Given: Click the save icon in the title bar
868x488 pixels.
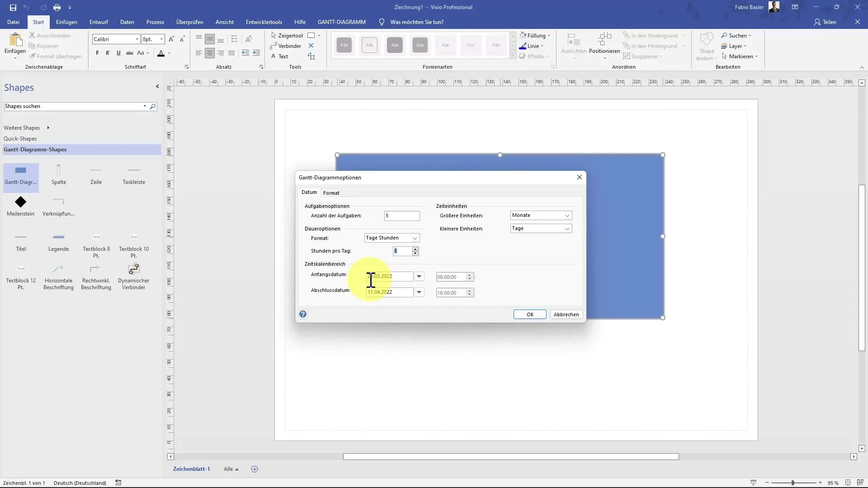Looking at the screenshot, I should pos(13,7).
